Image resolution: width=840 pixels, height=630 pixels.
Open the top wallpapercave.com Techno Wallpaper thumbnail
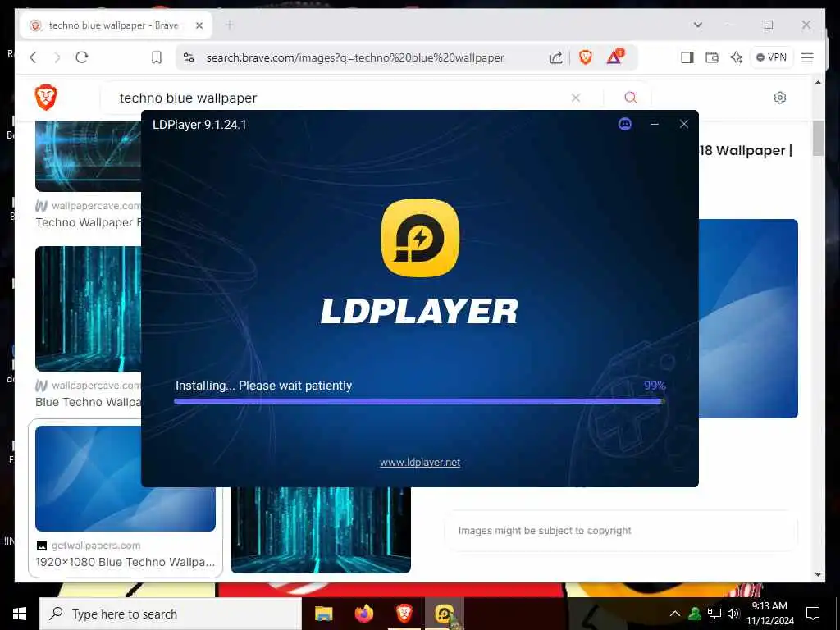[x=89, y=155]
